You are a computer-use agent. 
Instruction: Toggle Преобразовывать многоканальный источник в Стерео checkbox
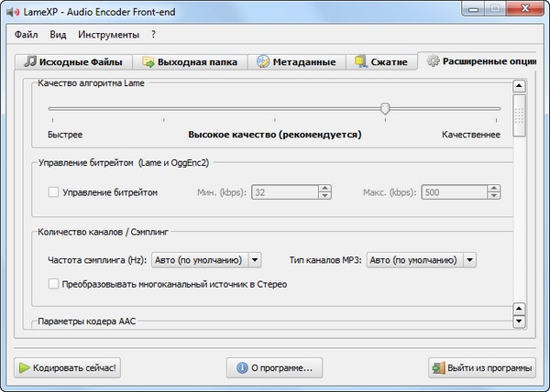[x=53, y=284]
